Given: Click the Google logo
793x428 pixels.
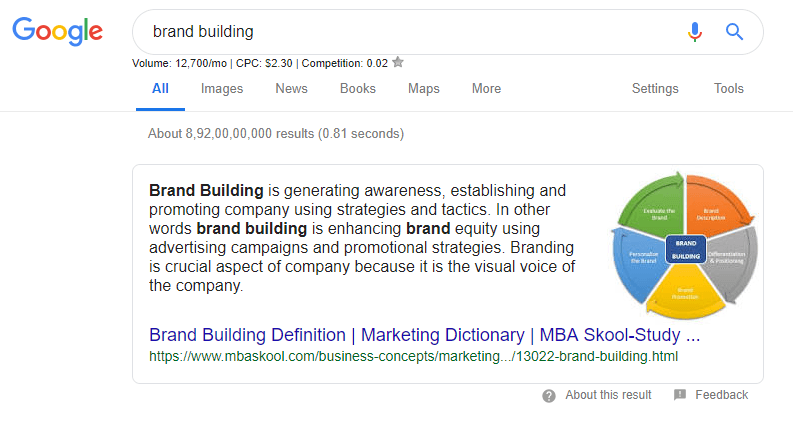Looking at the screenshot, I should pos(57,31).
